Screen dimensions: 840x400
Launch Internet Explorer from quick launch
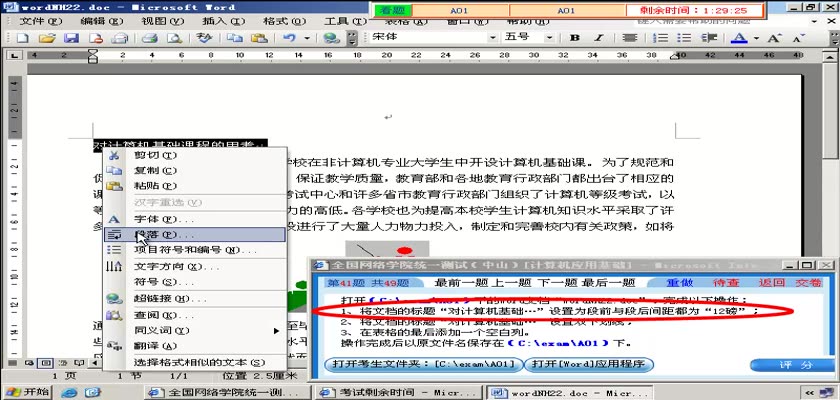69,393
